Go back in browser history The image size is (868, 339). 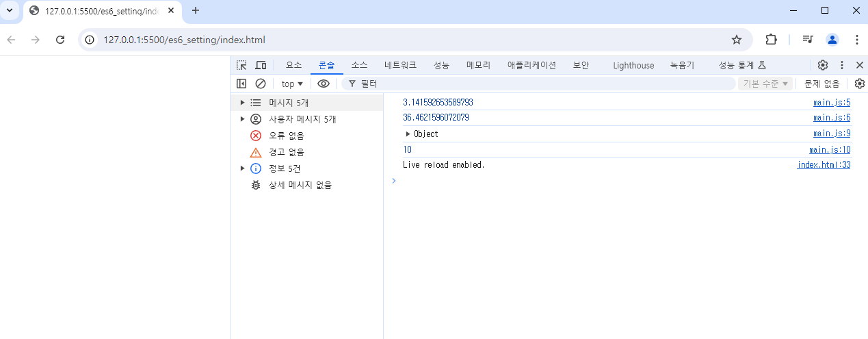tap(11, 40)
